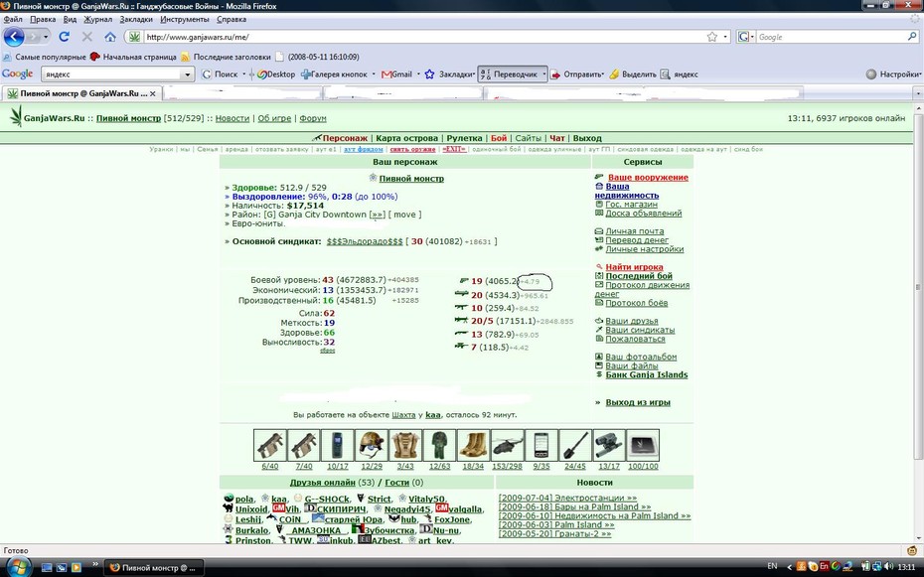Screen dimensions: 924x577
Task: Click the EN language indicator in tray
Action: [x=772, y=566]
